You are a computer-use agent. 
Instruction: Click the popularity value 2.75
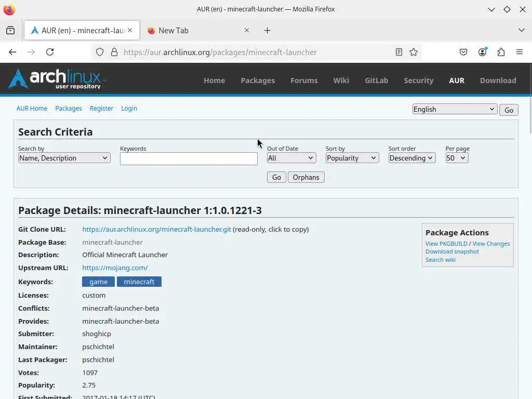(88, 385)
